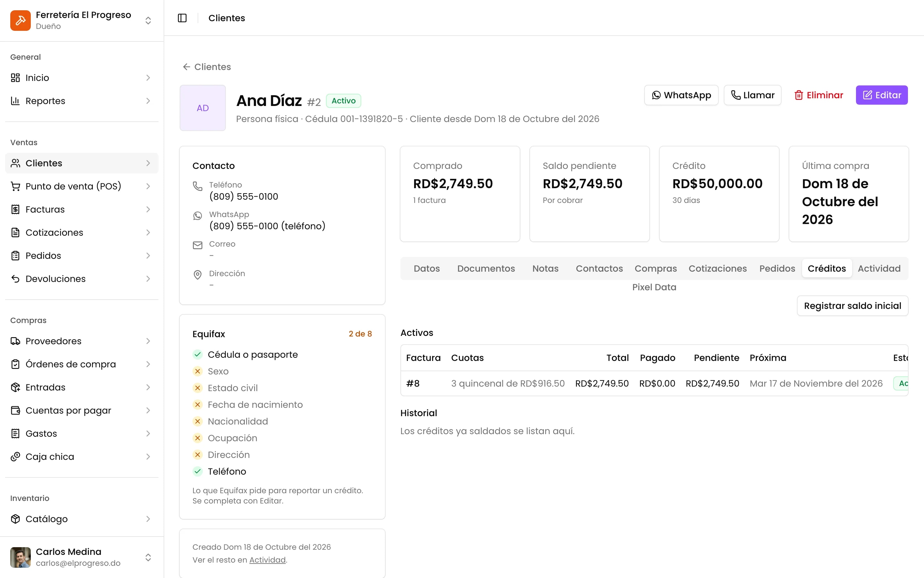The height and width of the screenshot is (578, 924).
Task: Open the company switcher chevron
Action: tap(148, 21)
